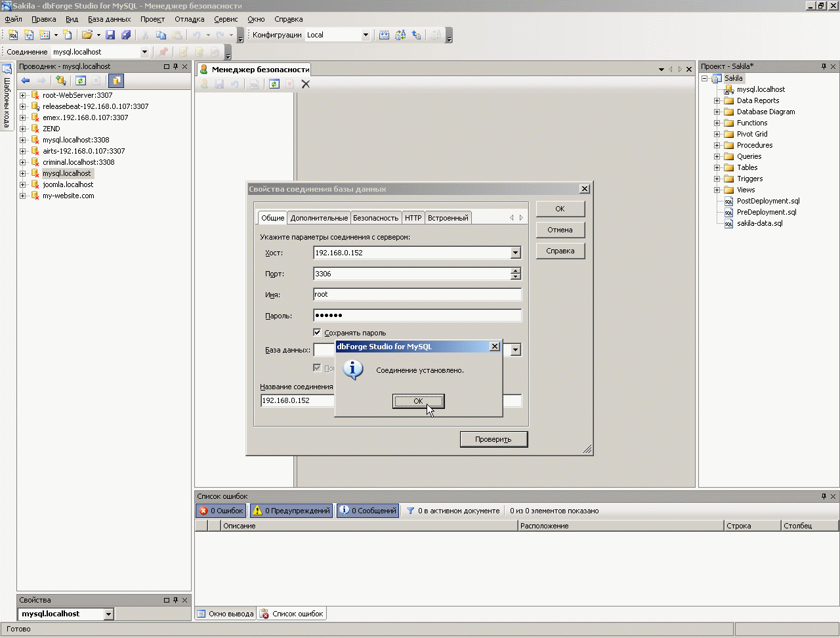Viewport: 840px width, 638px height.
Task: Click the Save icon in the main toolbar
Action: click(110, 35)
